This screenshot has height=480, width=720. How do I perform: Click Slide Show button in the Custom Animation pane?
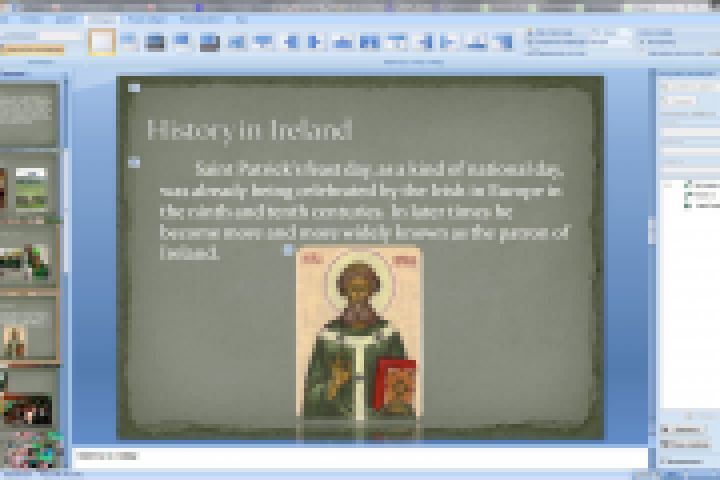coord(685,444)
